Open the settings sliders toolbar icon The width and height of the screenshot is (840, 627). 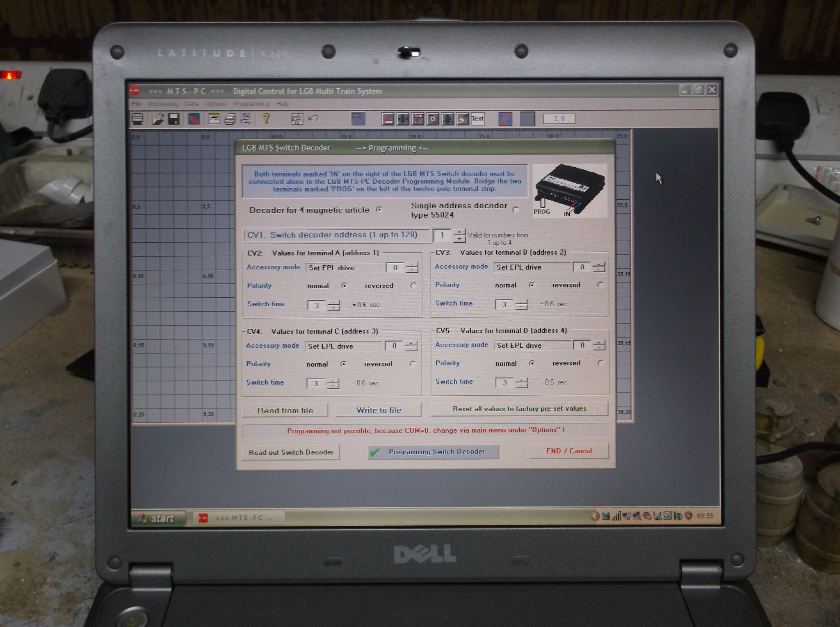[x=246, y=119]
